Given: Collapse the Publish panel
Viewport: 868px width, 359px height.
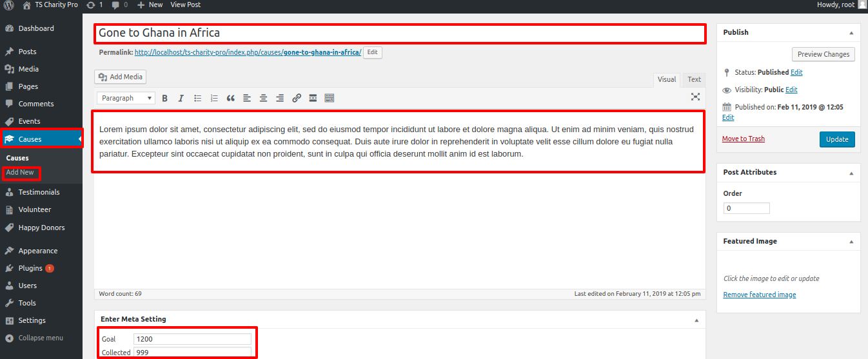Looking at the screenshot, I should [851, 32].
